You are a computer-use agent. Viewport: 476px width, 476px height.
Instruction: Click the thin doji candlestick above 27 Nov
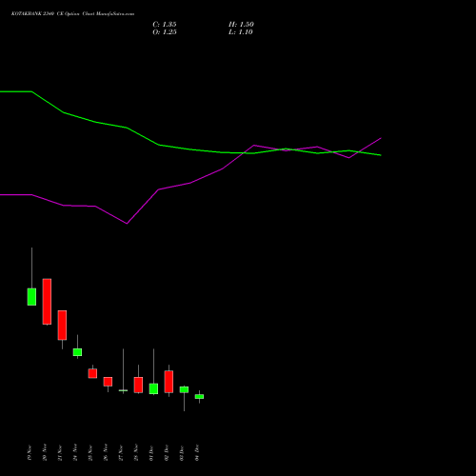pyautogui.click(x=123, y=390)
